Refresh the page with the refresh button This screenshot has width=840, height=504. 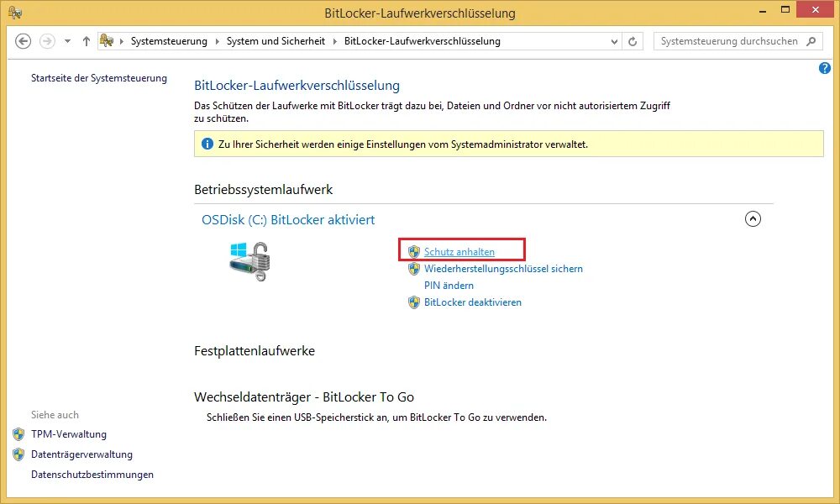click(x=633, y=41)
